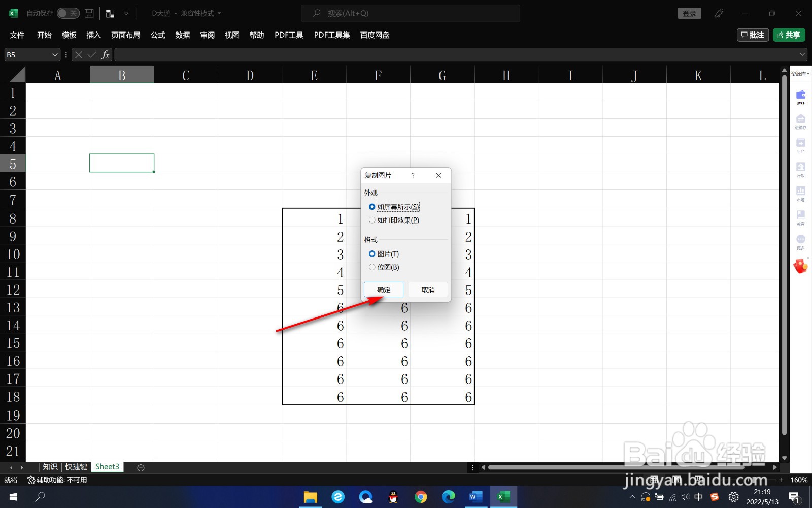
Task: Open the 审阅 ribbon tab
Action: click(x=208, y=35)
